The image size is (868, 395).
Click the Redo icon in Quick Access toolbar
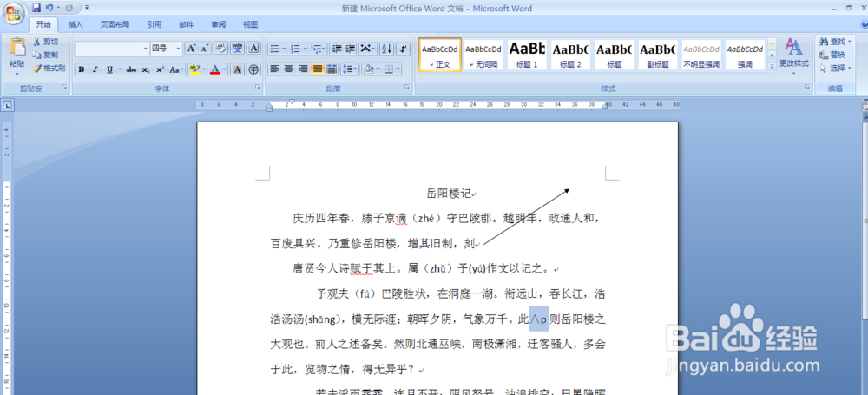[69, 8]
